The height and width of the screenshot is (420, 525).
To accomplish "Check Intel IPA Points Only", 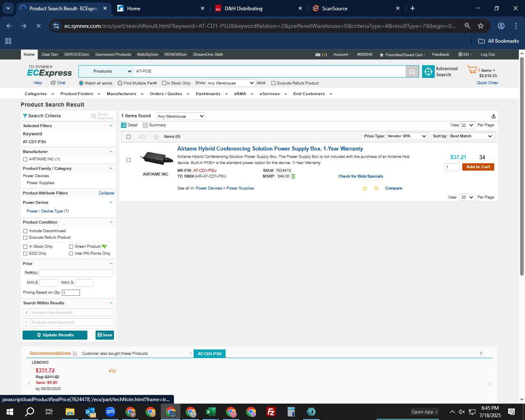I will click(x=71, y=253).
